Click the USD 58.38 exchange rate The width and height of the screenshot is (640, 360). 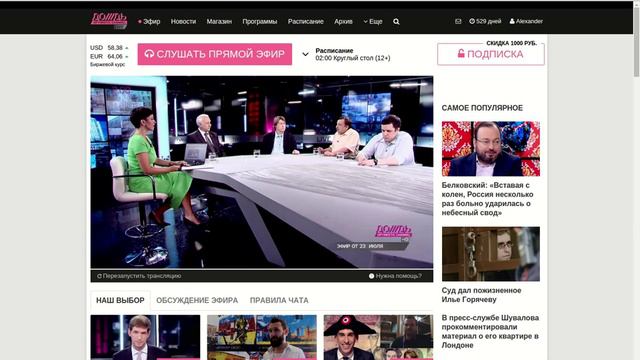(x=109, y=48)
